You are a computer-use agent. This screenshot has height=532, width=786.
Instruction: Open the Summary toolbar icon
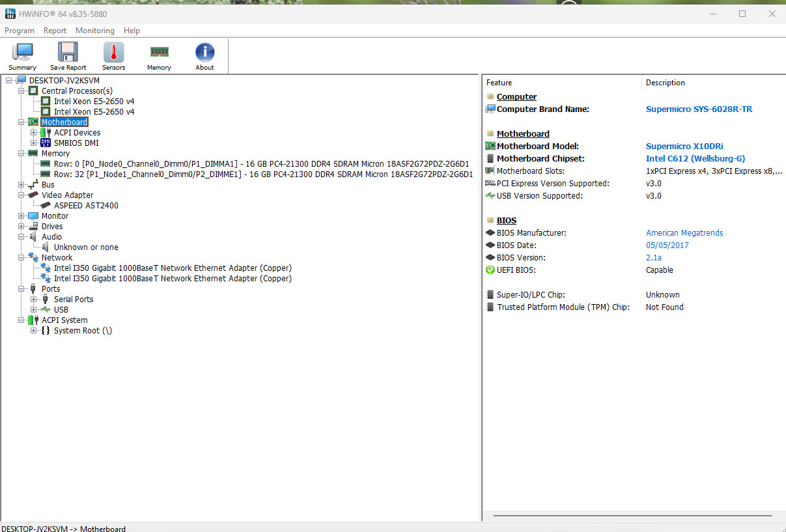(23, 52)
